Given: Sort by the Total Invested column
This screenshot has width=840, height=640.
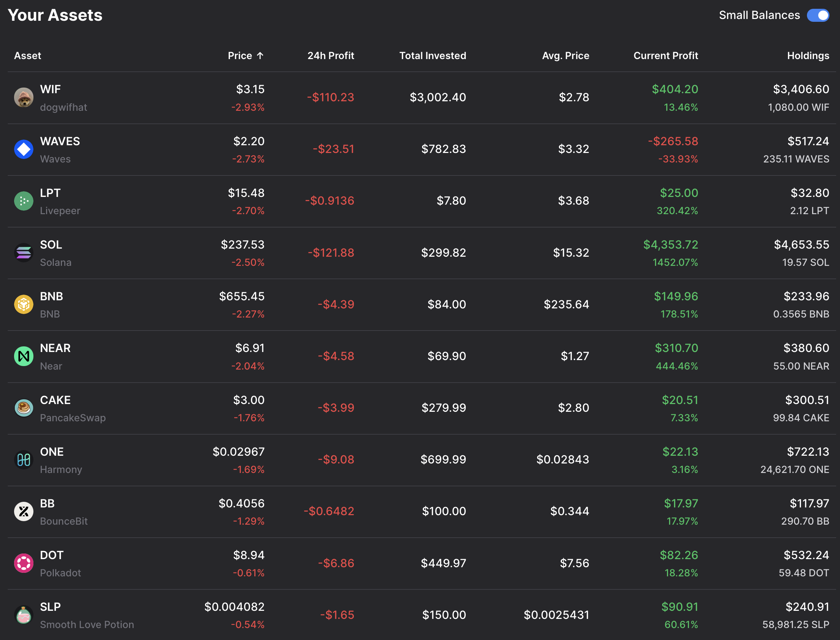Looking at the screenshot, I should [432, 56].
